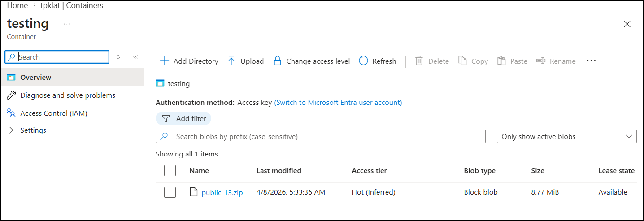This screenshot has height=221, width=644.
Task: Click the Delete trash icon
Action: [x=419, y=61]
